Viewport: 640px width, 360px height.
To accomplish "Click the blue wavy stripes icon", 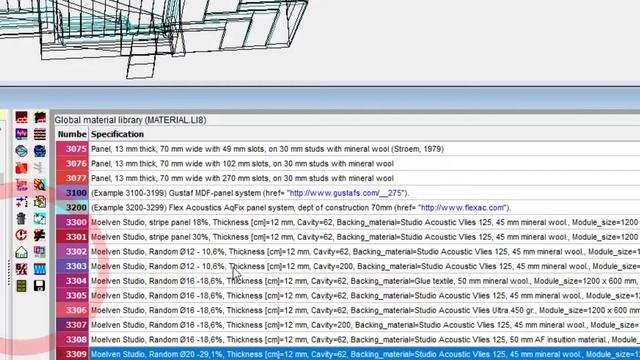I will coord(40,269).
